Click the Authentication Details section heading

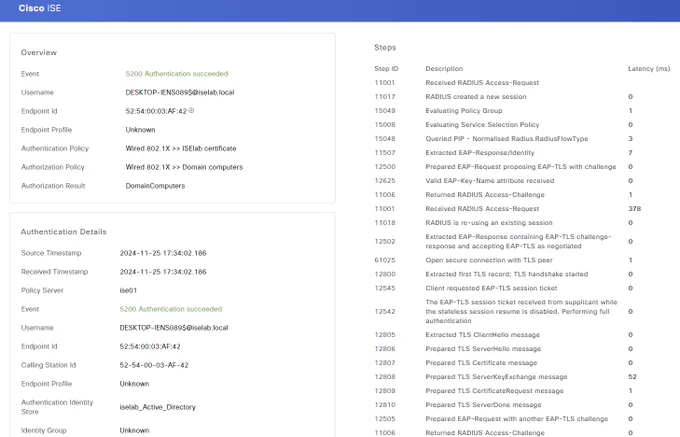tap(63, 232)
